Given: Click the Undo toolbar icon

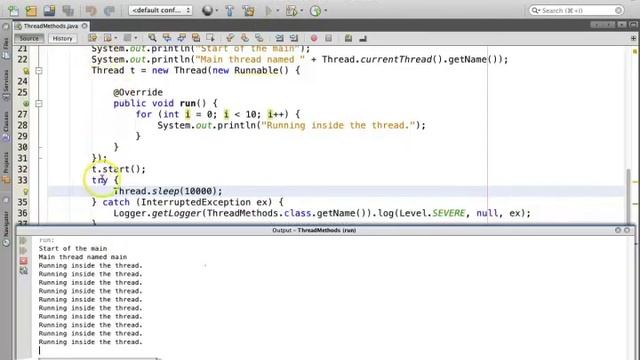Looking at the screenshot, I should point(91,11).
